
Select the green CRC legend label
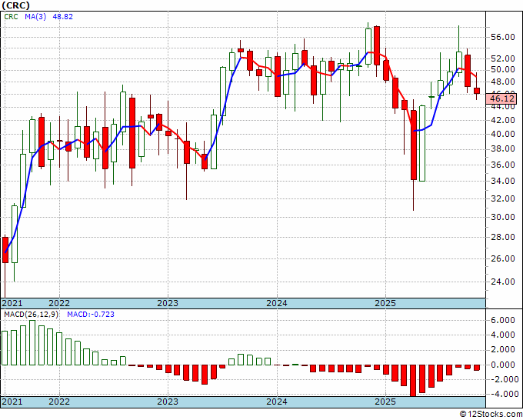[x=11, y=16]
